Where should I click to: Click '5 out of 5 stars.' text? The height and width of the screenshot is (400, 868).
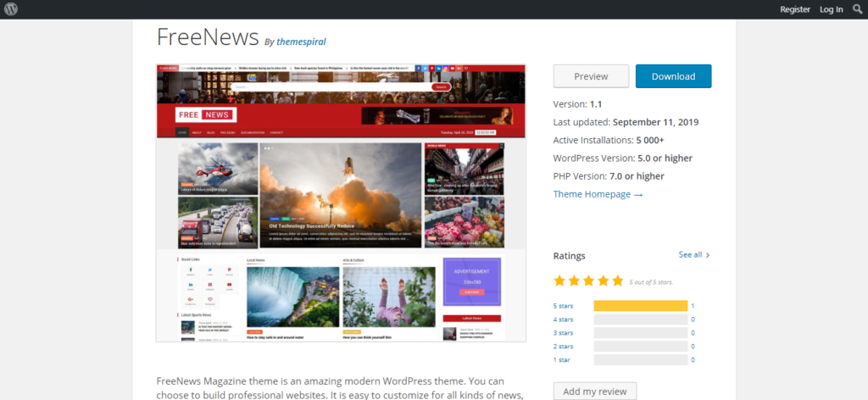pos(651,282)
